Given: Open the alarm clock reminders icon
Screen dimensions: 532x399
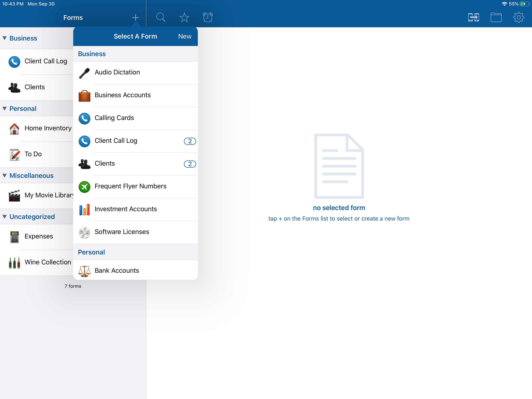Looking at the screenshot, I should [208, 17].
